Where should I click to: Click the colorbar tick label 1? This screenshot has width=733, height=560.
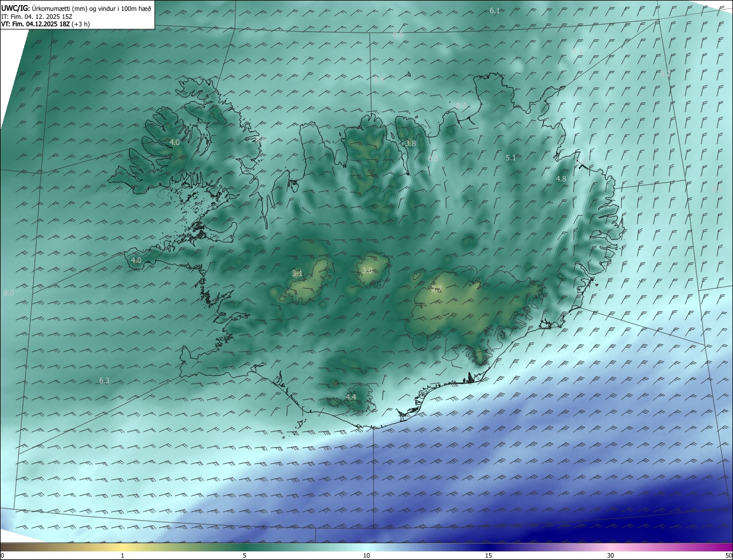123,555
